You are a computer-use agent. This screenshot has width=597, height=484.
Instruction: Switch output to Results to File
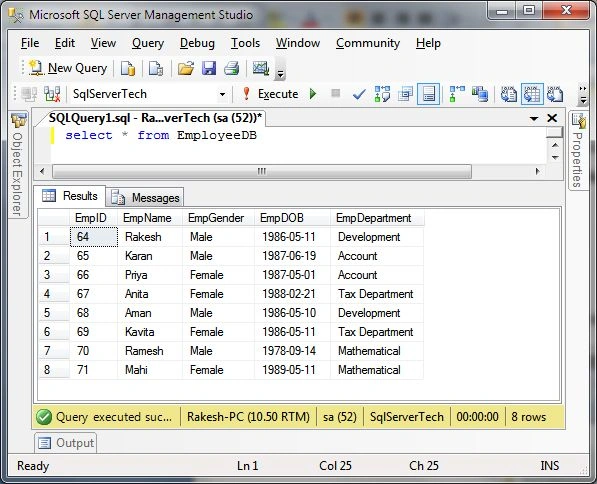point(555,94)
